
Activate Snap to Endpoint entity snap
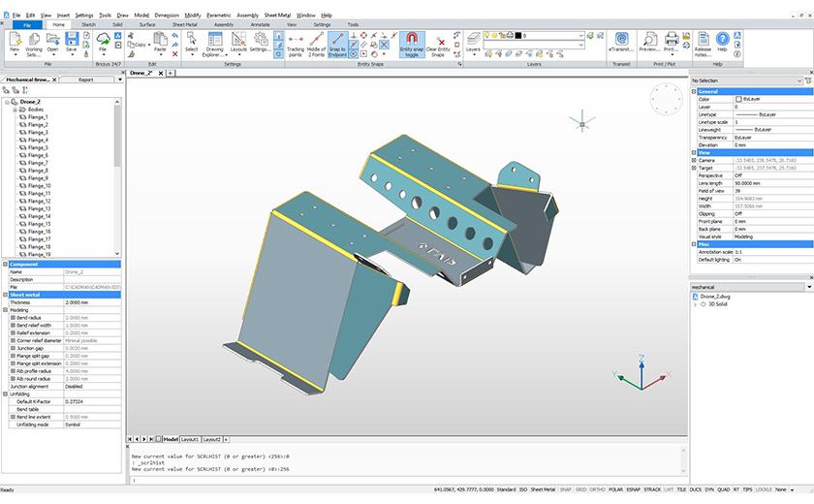click(337, 42)
